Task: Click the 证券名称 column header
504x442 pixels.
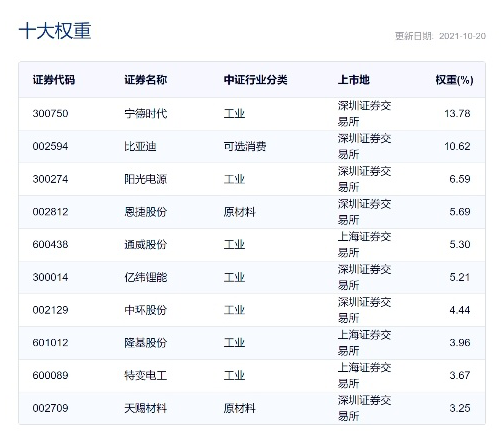Action: [146, 80]
